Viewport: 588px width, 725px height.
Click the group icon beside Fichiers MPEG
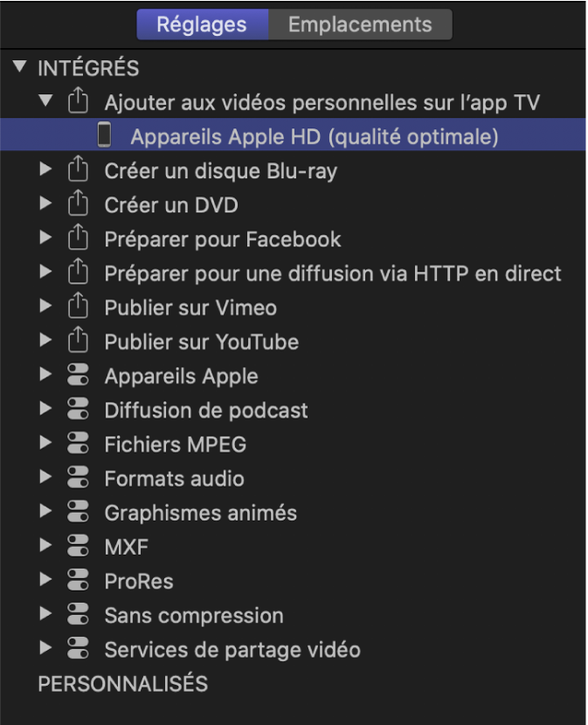tap(78, 444)
